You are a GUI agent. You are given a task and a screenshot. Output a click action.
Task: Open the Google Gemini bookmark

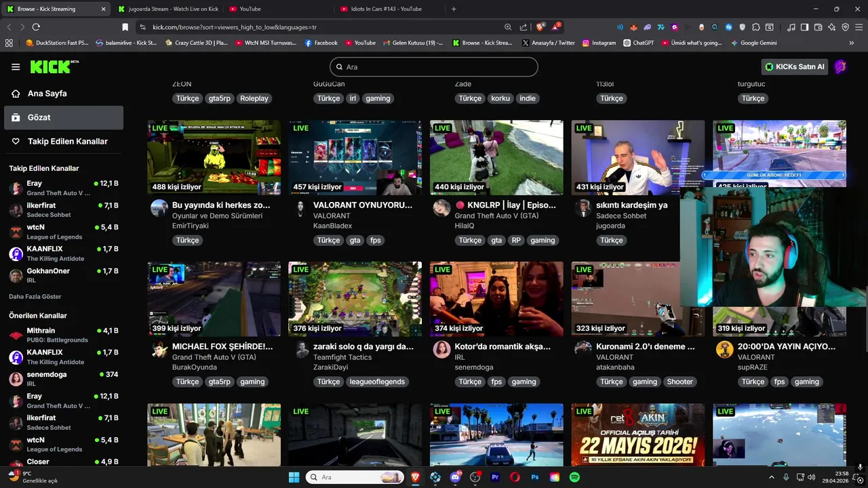(753, 43)
